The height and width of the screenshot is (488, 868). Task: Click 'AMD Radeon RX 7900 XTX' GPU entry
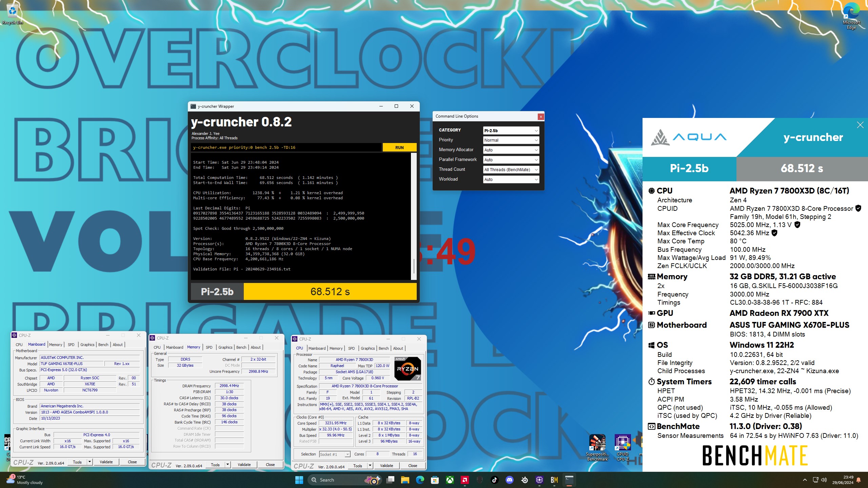(779, 313)
